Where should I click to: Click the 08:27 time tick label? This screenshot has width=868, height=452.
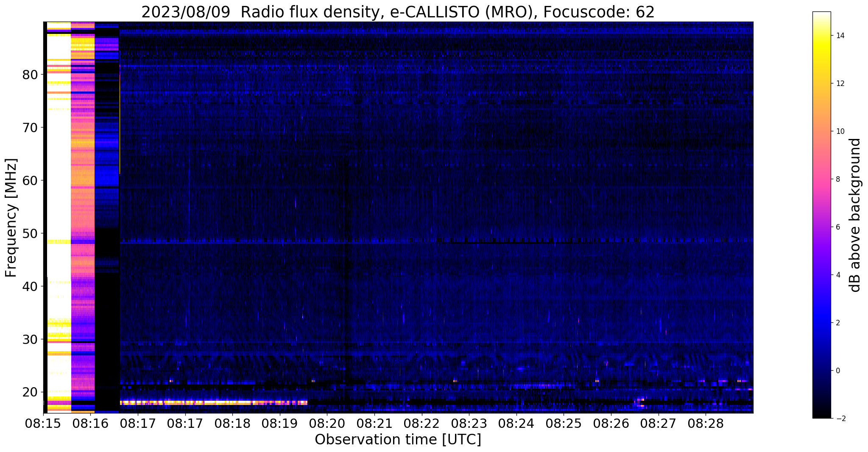pos(659,423)
